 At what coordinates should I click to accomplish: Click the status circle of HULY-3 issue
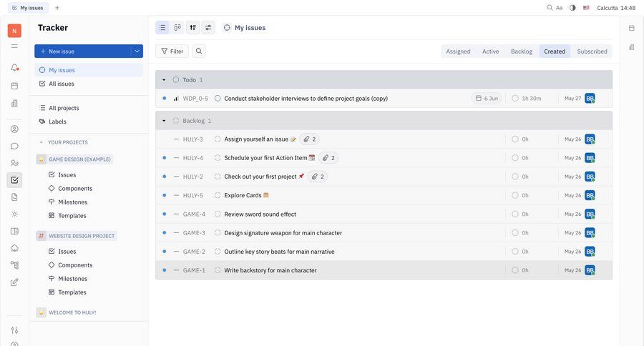tap(218, 139)
